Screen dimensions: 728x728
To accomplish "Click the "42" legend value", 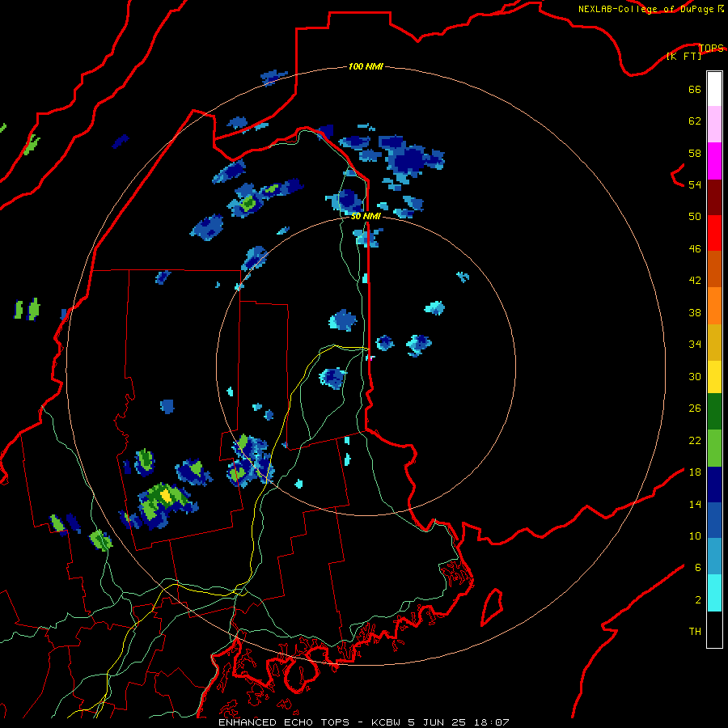I will pyautogui.click(x=695, y=281).
